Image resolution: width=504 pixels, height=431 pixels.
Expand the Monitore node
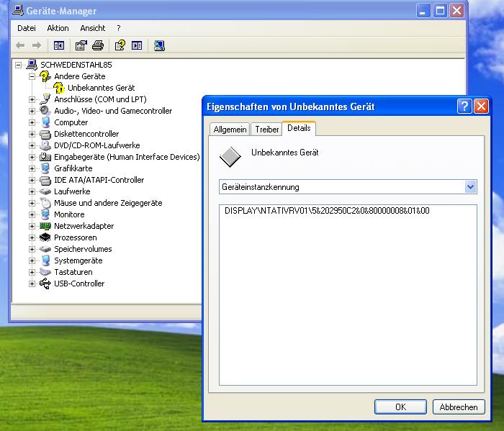pos(32,214)
